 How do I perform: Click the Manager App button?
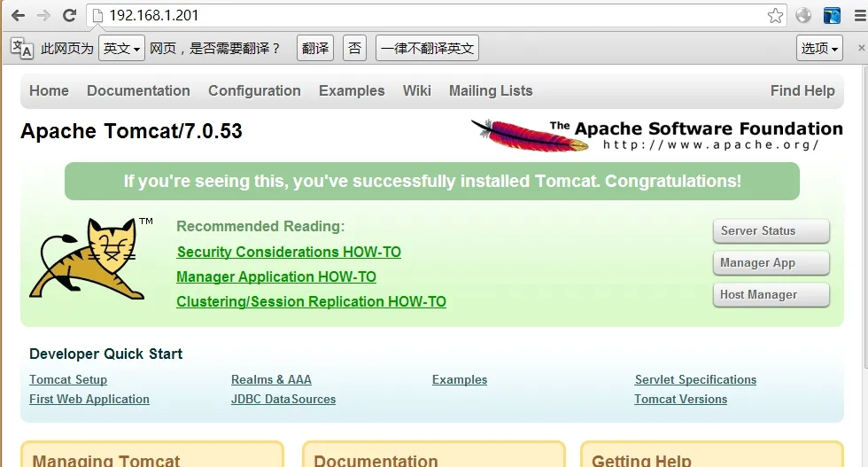pyautogui.click(x=771, y=263)
